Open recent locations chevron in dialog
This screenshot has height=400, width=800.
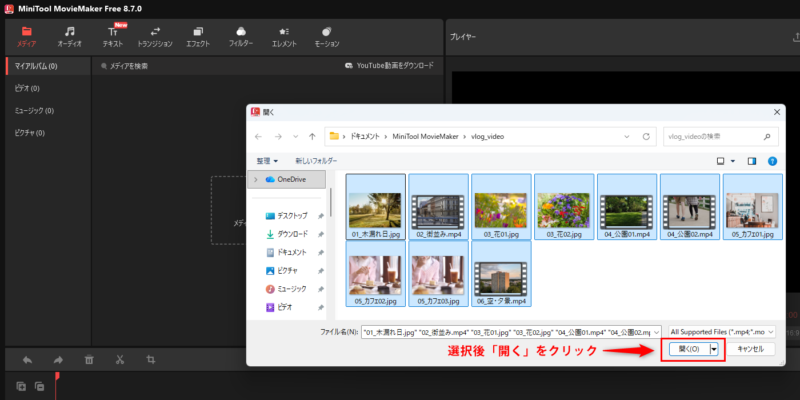click(x=295, y=137)
